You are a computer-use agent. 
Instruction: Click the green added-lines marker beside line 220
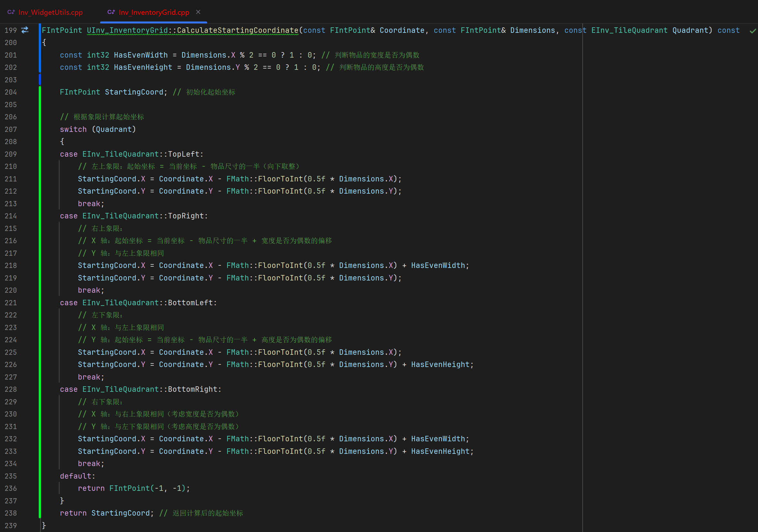(40, 290)
